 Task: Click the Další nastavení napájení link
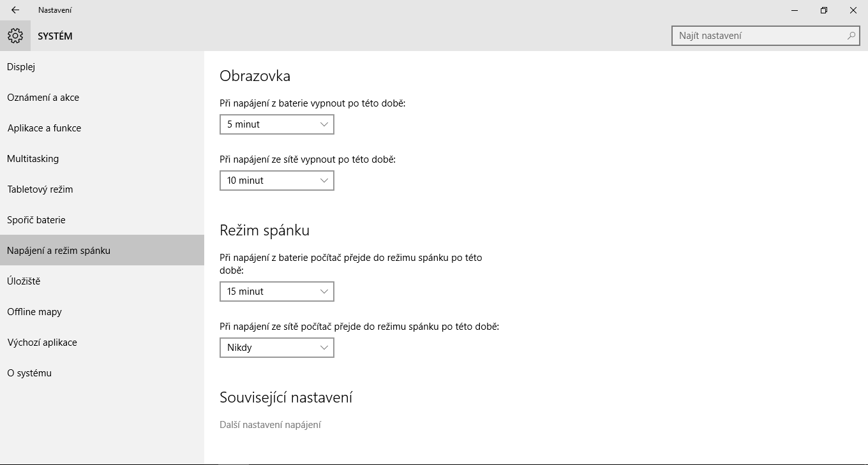coord(270,425)
